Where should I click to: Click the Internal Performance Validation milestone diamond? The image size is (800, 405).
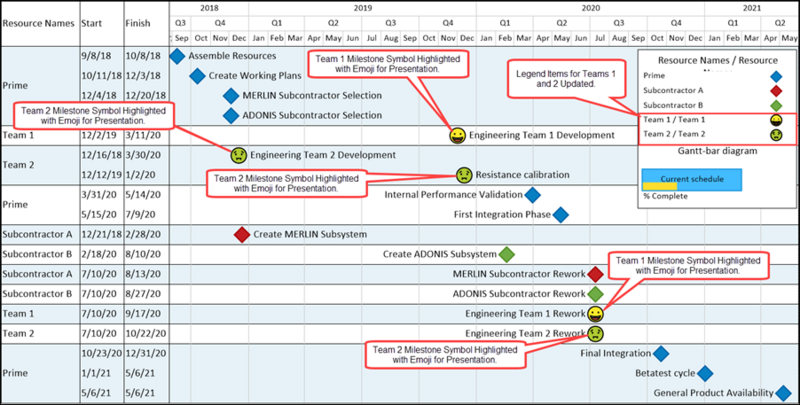coord(532,195)
